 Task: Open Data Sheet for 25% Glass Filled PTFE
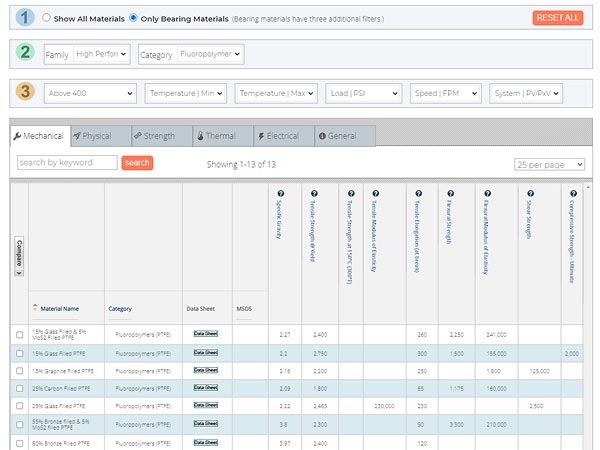(205, 405)
